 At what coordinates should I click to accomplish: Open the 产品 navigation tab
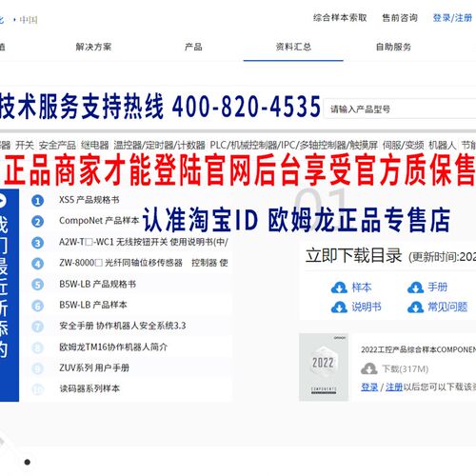click(x=193, y=47)
